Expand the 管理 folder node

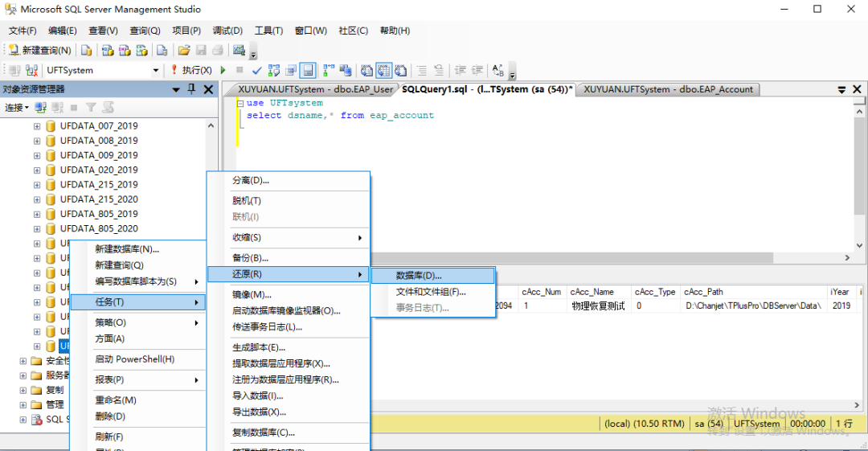pyautogui.click(x=23, y=405)
